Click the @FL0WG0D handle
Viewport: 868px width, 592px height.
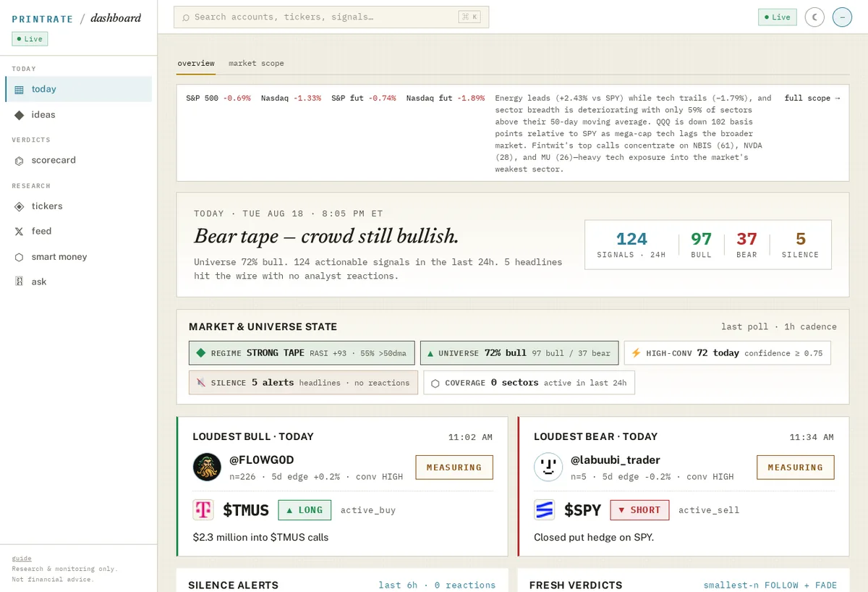pyautogui.click(x=262, y=460)
